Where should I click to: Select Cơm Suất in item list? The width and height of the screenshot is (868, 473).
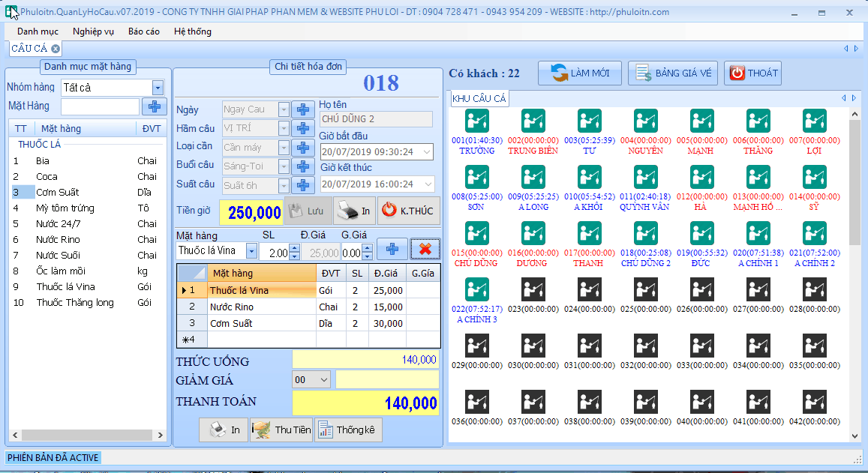[x=58, y=193]
